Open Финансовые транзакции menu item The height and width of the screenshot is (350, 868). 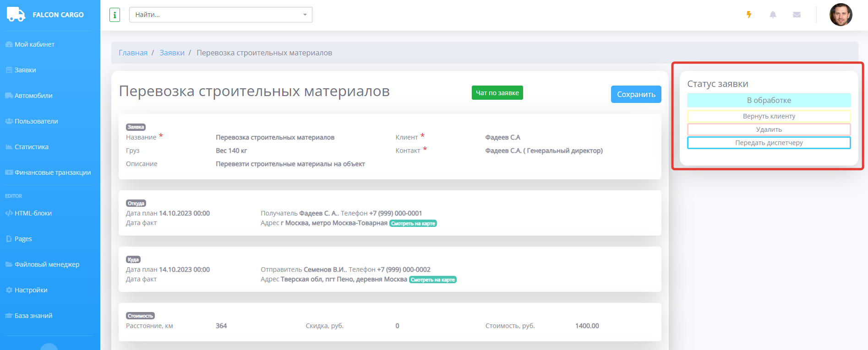[x=52, y=172]
